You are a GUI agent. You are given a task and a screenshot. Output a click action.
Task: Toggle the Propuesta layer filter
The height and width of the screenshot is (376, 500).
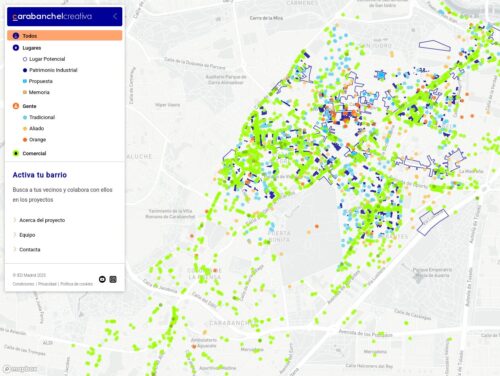37,81
